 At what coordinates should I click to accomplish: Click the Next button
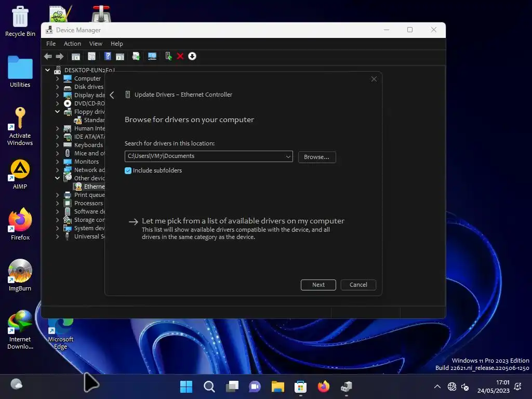(x=318, y=285)
